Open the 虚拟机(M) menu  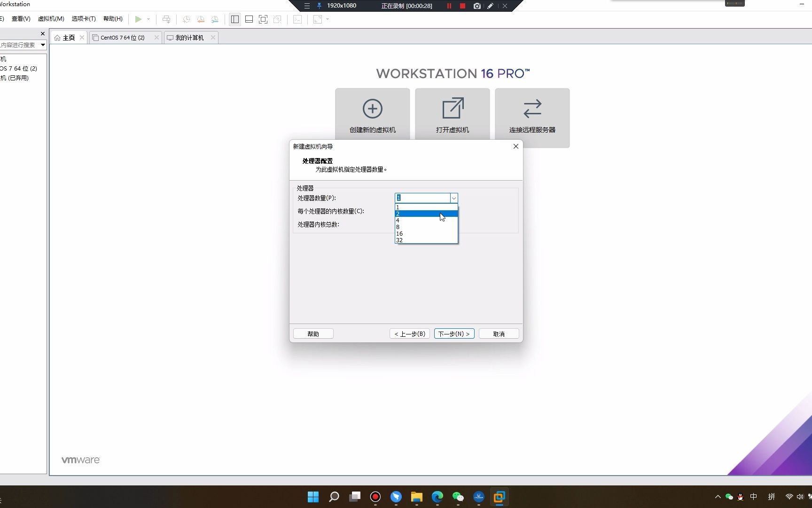tap(51, 19)
